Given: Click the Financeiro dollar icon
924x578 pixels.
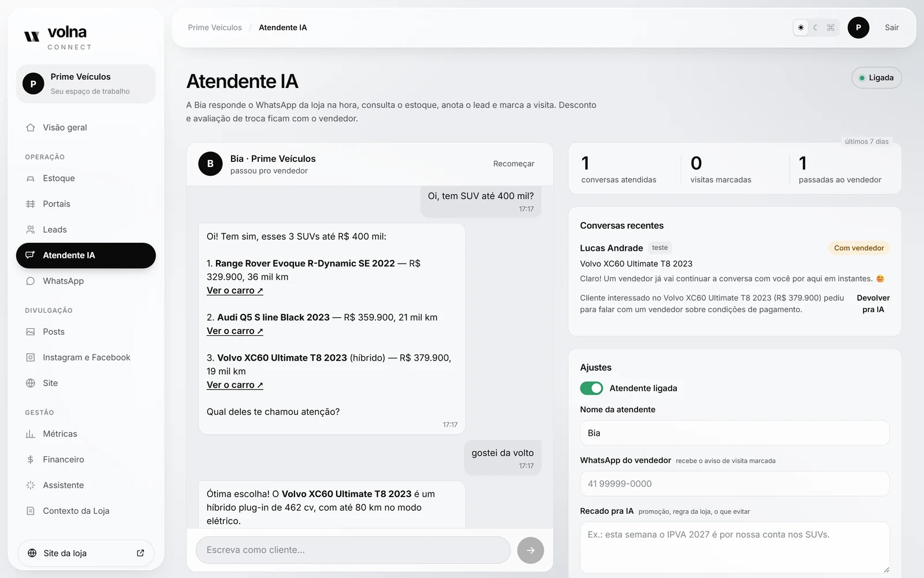Looking at the screenshot, I should click(31, 460).
